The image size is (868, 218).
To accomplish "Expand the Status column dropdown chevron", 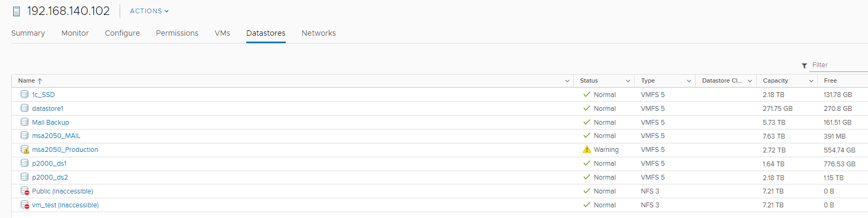I will point(628,81).
